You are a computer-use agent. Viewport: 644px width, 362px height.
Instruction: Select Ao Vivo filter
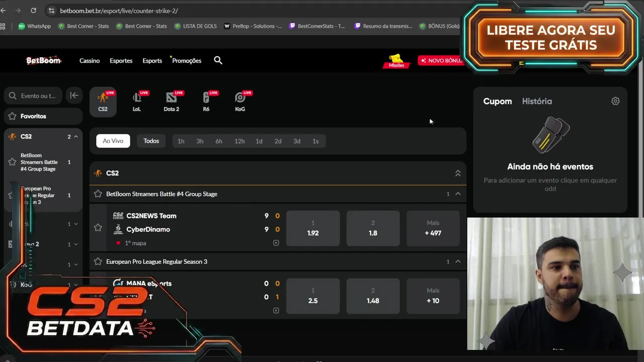point(113,141)
